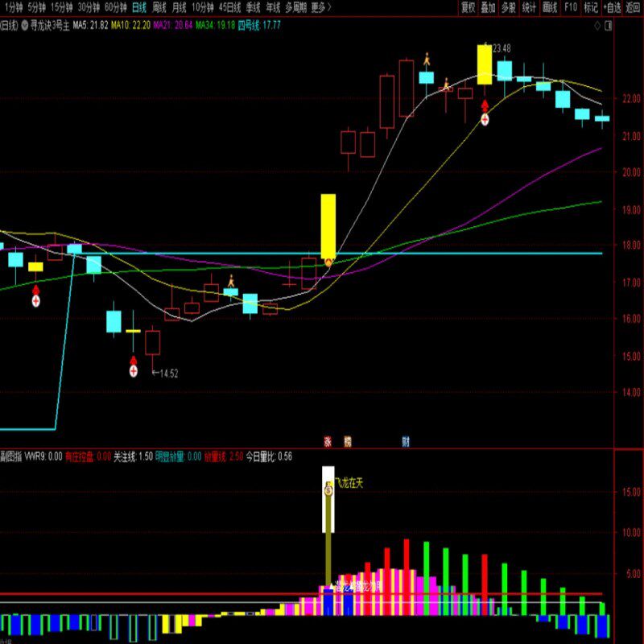Click the 明显放量: 0.00 label
Image resolution: width=644 pixels, height=644 pixels.
click(178, 456)
